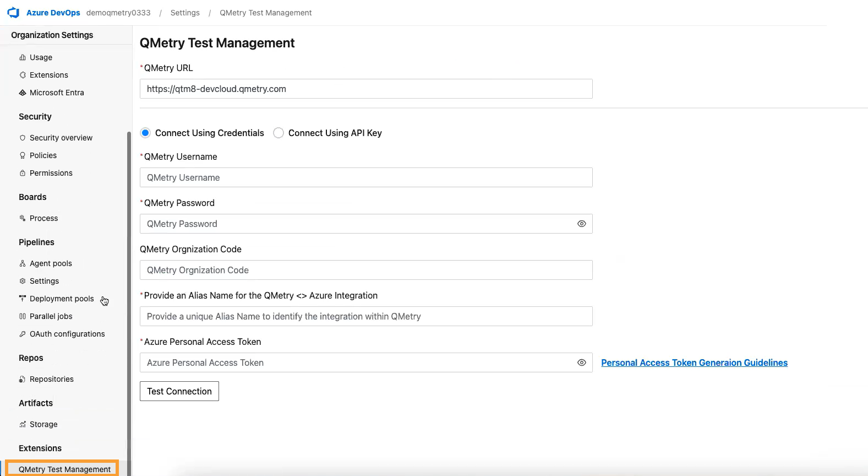This screenshot has height=476, width=868.
Task: Open OAuth configurations page
Action: coord(67,334)
